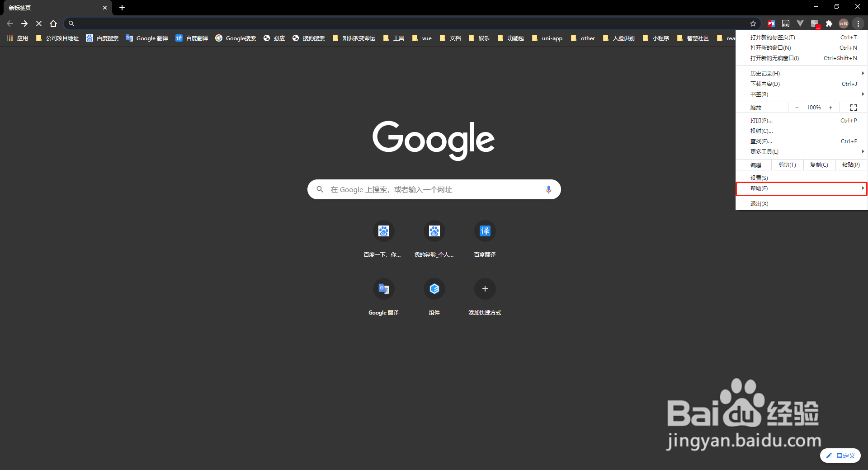The image size is (868, 470).
Task: Open the FE helper extension icon
Action: click(771, 23)
